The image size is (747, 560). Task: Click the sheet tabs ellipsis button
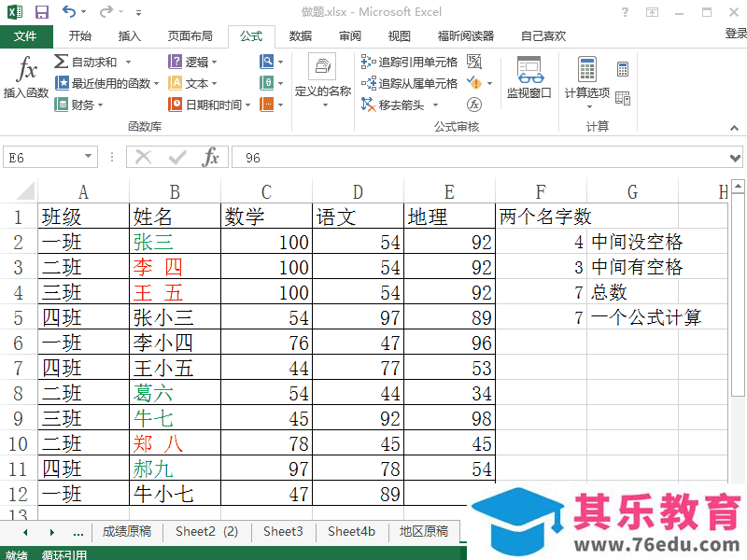[x=78, y=533]
